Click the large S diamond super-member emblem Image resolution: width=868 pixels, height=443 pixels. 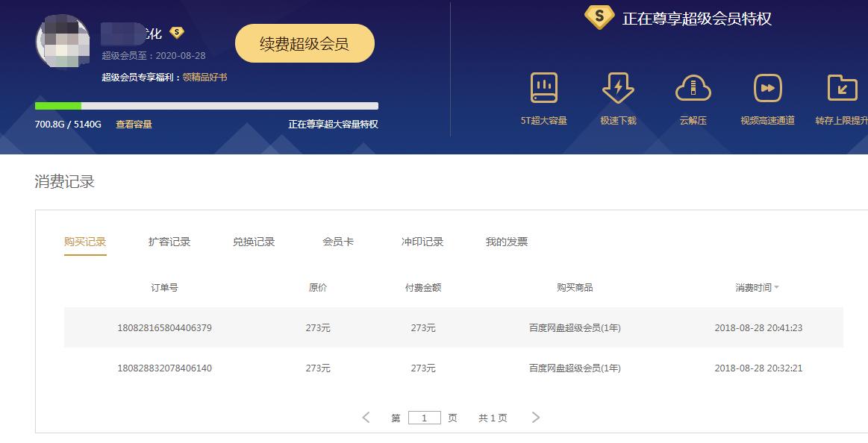click(x=599, y=17)
